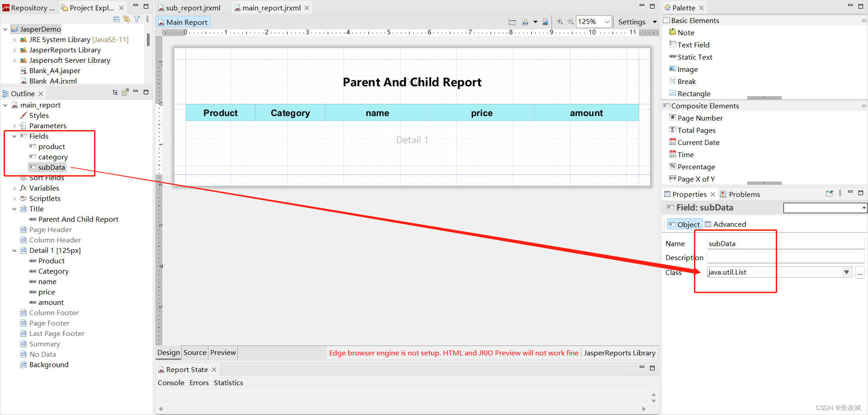Open the 125% zoom level dropdown

tap(607, 21)
